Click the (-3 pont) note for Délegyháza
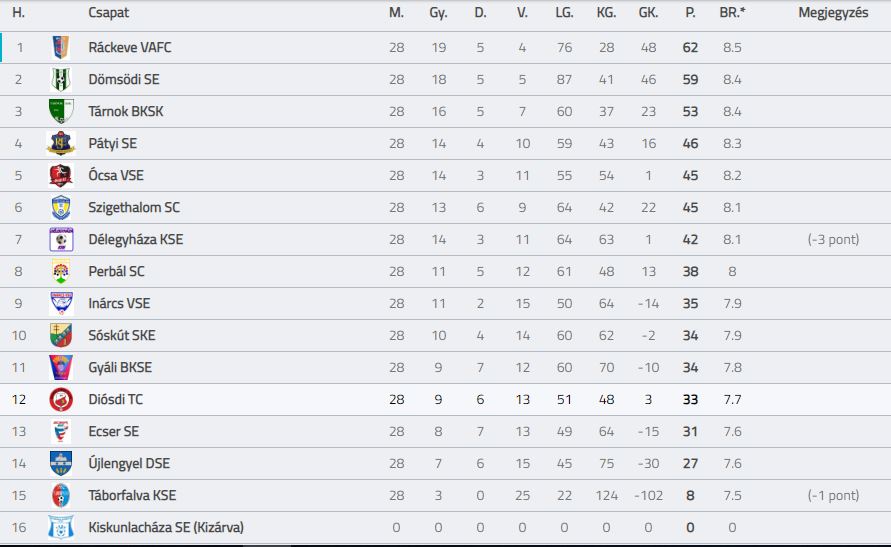Image resolution: width=891 pixels, height=547 pixels. [833, 239]
